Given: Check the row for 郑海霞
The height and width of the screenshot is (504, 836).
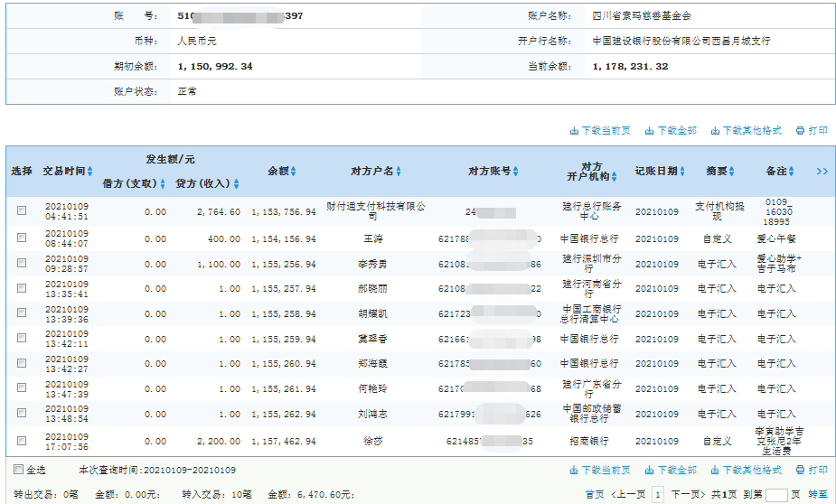Looking at the screenshot, I should (22, 363).
